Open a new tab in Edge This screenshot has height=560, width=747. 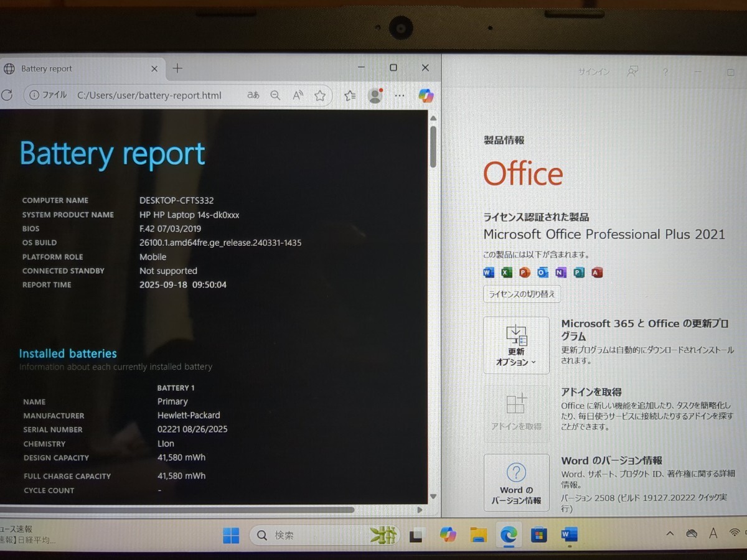click(177, 68)
